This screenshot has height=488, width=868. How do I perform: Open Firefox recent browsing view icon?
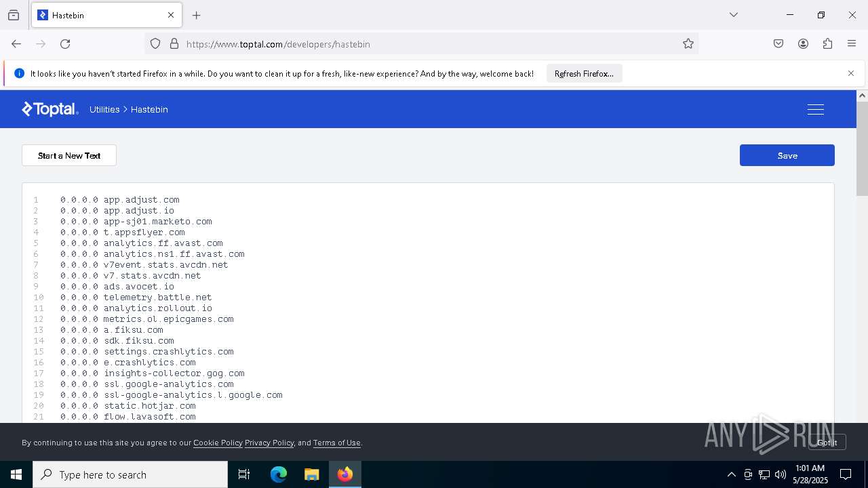click(14, 15)
